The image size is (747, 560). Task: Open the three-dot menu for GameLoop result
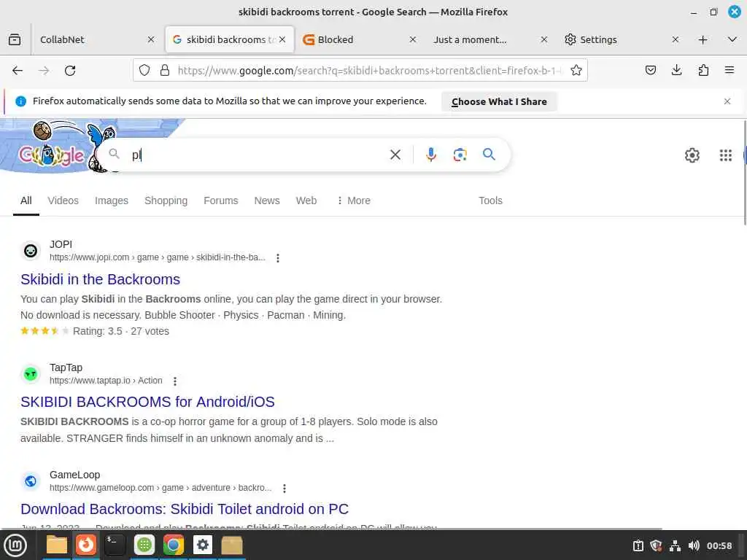285,488
